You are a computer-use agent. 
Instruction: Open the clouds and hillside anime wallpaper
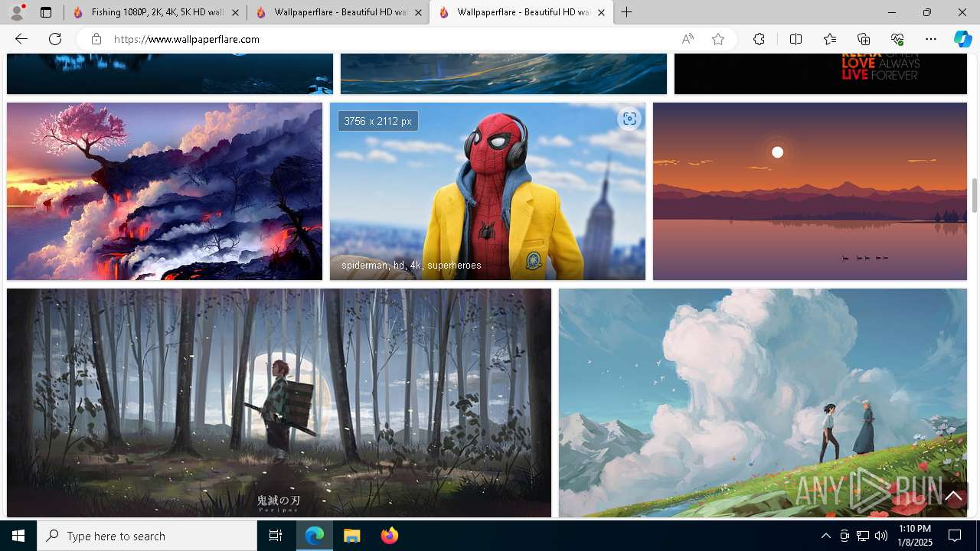click(763, 403)
